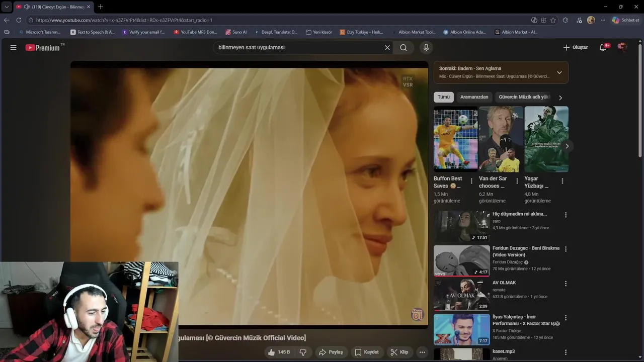Click the Oluştur create button
This screenshot has width=644, height=362.
tap(576, 47)
